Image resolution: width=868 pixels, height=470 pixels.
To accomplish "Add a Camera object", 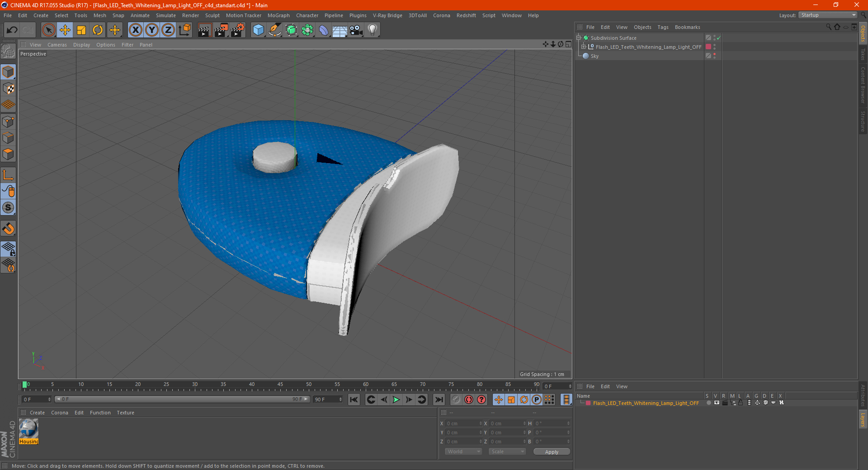I will 356,30.
